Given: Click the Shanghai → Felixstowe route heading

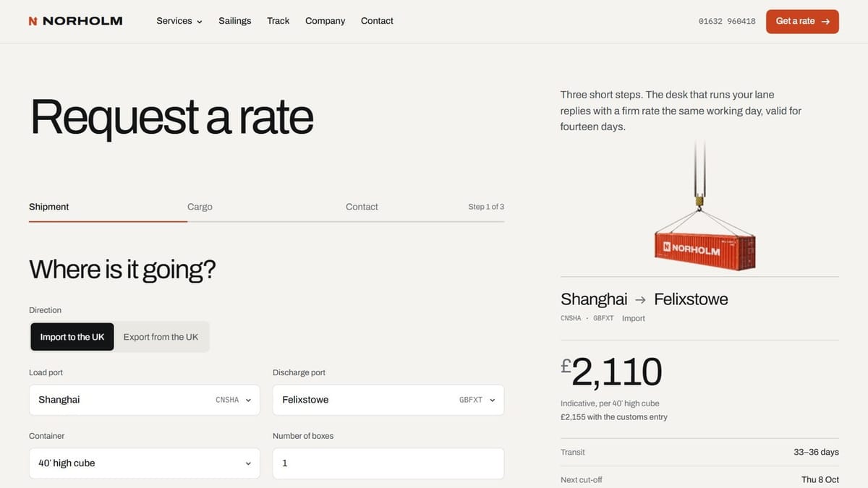Looking at the screenshot, I should [644, 299].
